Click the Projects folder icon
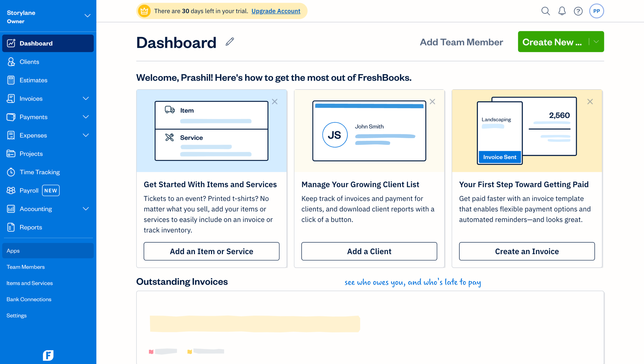Viewport: 644px width, 364px height. [x=11, y=154]
